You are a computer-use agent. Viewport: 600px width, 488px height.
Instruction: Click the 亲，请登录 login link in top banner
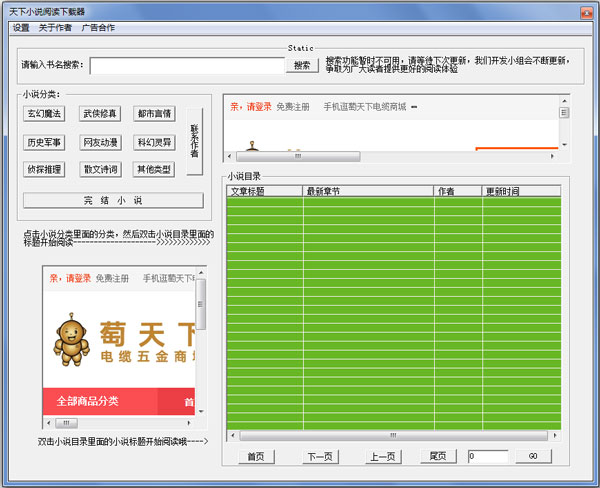click(251, 106)
